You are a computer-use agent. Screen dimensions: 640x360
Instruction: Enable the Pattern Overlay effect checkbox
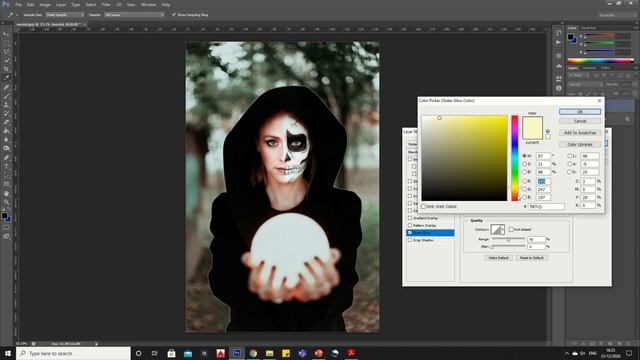point(410,225)
